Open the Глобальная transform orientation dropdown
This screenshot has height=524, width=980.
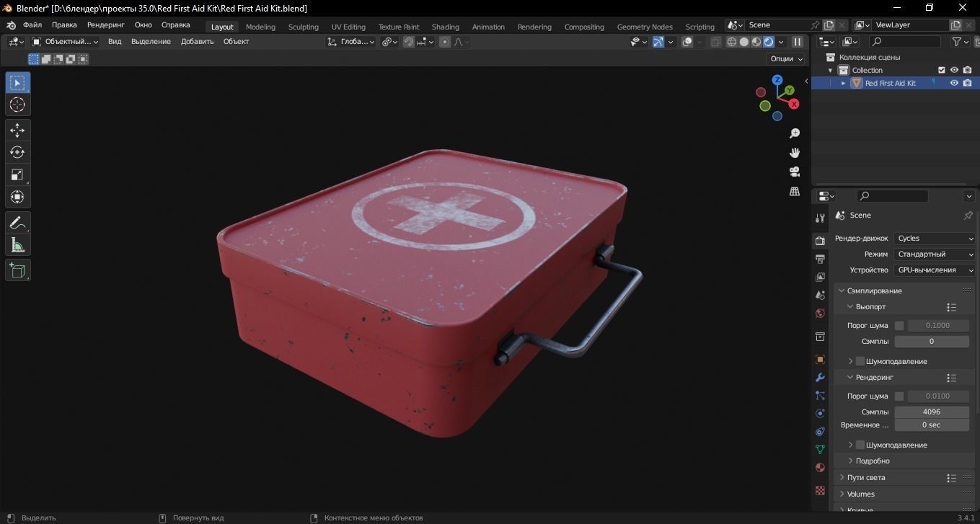pyautogui.click(x=351, y=42)
